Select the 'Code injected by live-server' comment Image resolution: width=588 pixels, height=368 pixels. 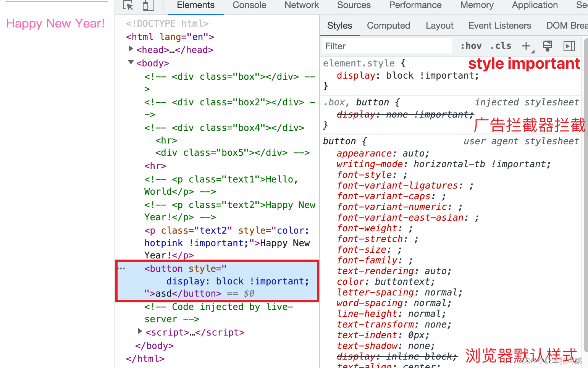click(x=219, y=313)
